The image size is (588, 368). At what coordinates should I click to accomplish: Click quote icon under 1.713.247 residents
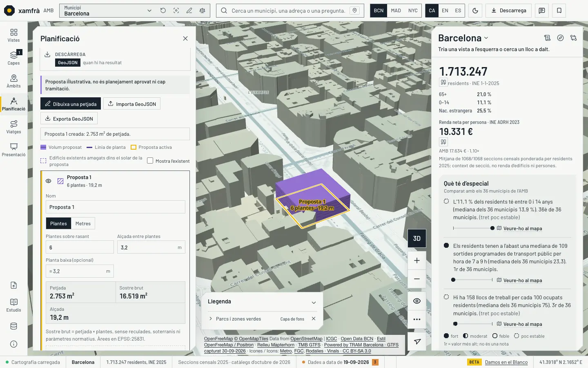coord(443,83)
